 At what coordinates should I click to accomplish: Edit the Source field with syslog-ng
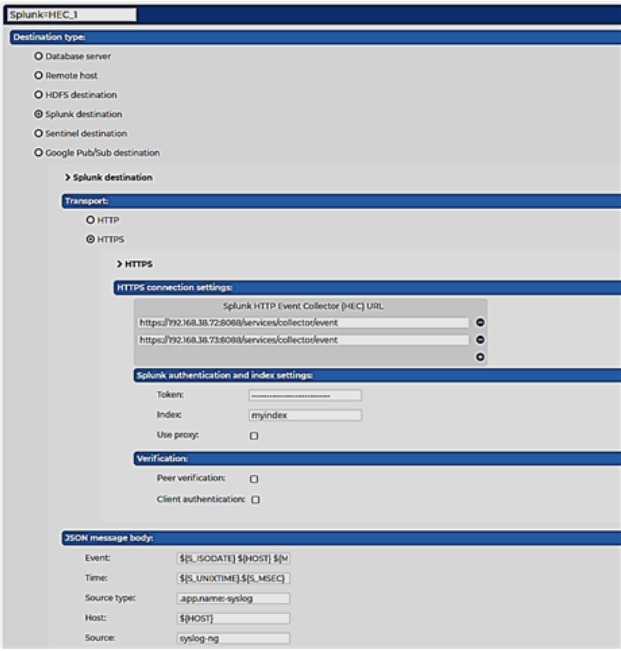[233, 639]
